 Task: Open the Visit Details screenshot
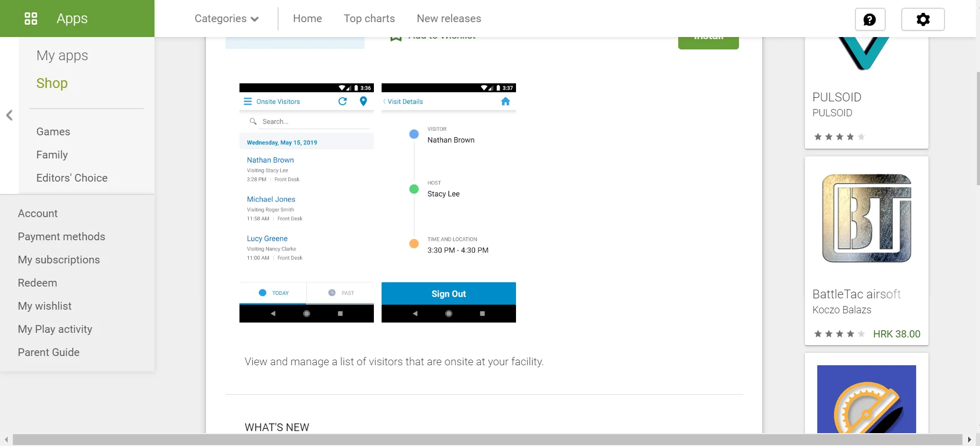(449, 203)
